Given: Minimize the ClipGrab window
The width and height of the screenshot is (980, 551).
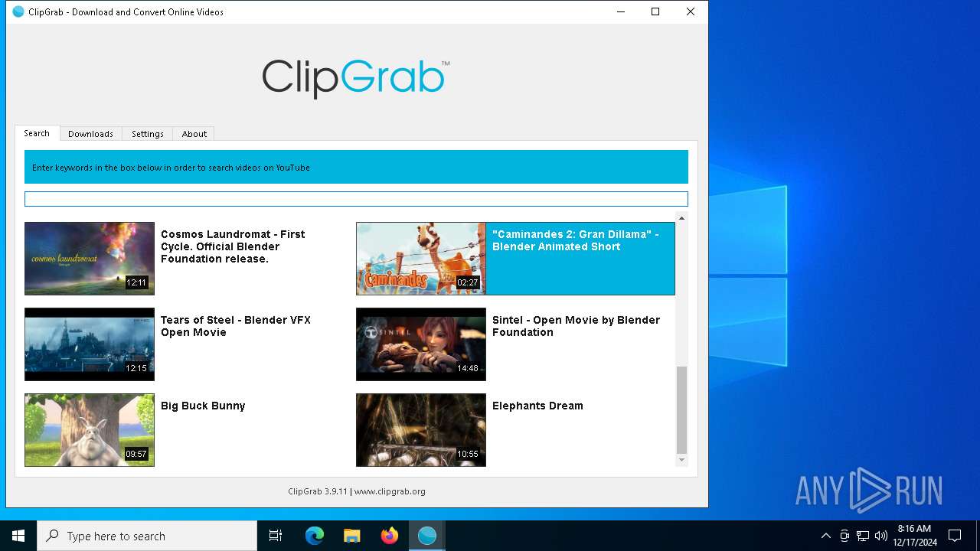Looking at the screenshot, I should coord(620,11).
